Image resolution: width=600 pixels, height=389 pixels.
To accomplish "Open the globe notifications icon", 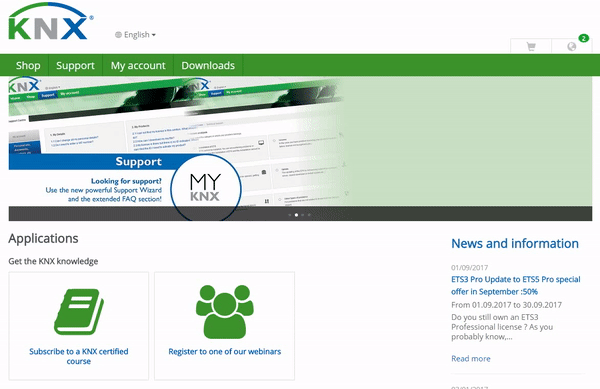I will (x=572, y=46).
